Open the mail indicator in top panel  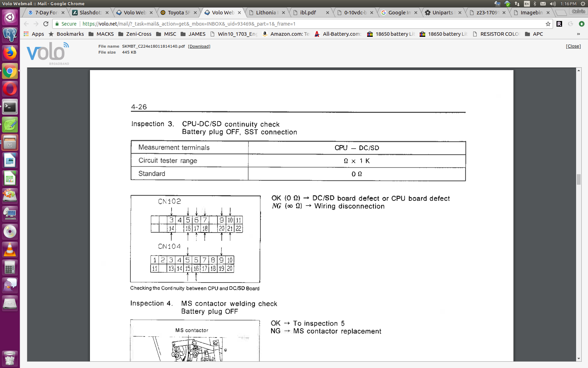tap(543, 4)
